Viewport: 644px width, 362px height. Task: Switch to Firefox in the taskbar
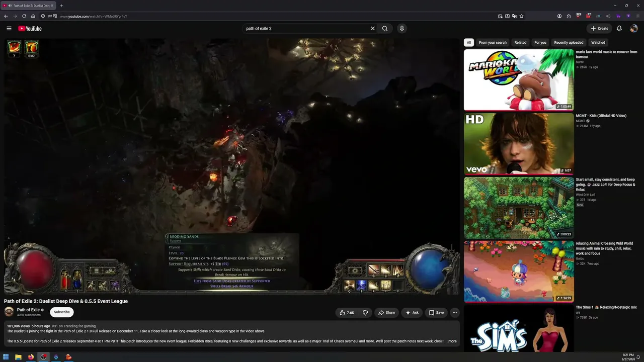[31, 357]
